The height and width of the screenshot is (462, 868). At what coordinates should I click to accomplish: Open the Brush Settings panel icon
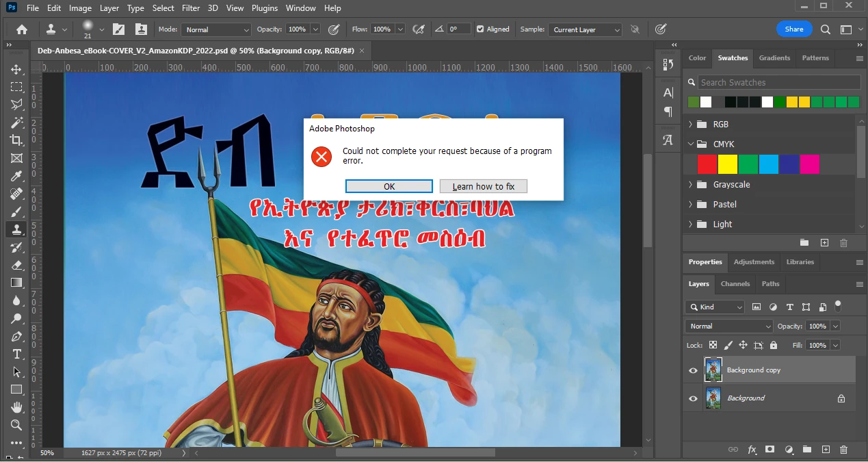119,29
